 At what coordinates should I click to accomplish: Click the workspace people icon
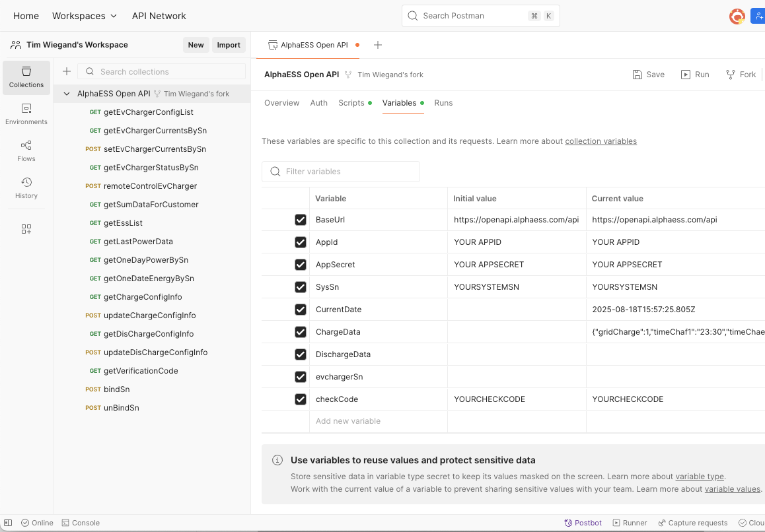[16, 45]
